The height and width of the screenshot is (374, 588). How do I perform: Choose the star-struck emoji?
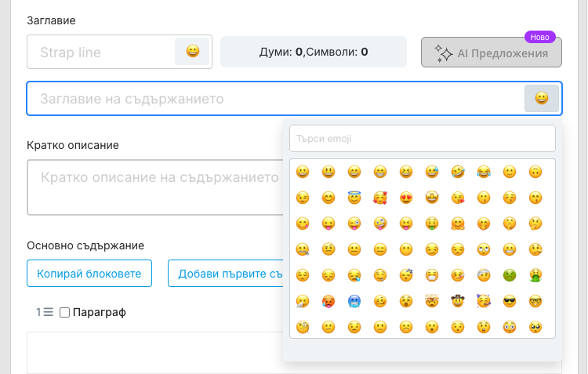click(x=432, y=198)
